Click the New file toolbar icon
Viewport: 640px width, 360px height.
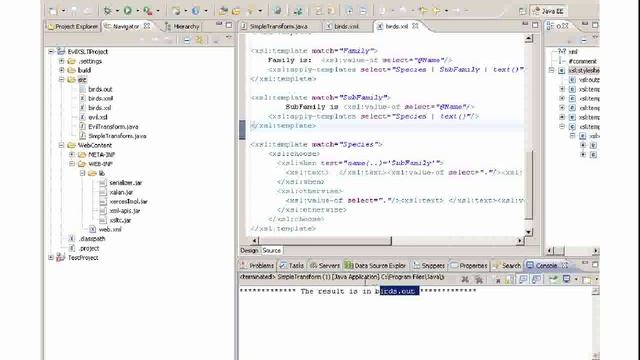53,11
